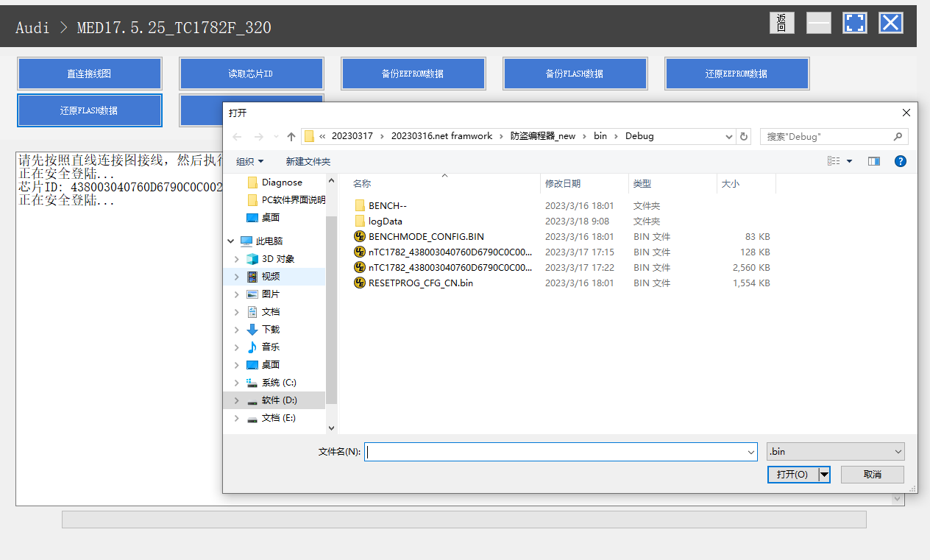This screenshot has width=930, height=560.
Task: Expand the 文档 tree node
Action: coord(236,312)
